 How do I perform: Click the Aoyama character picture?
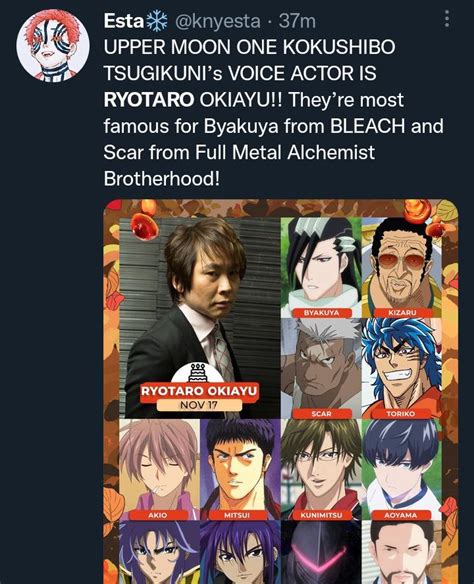tap(401, 470)
